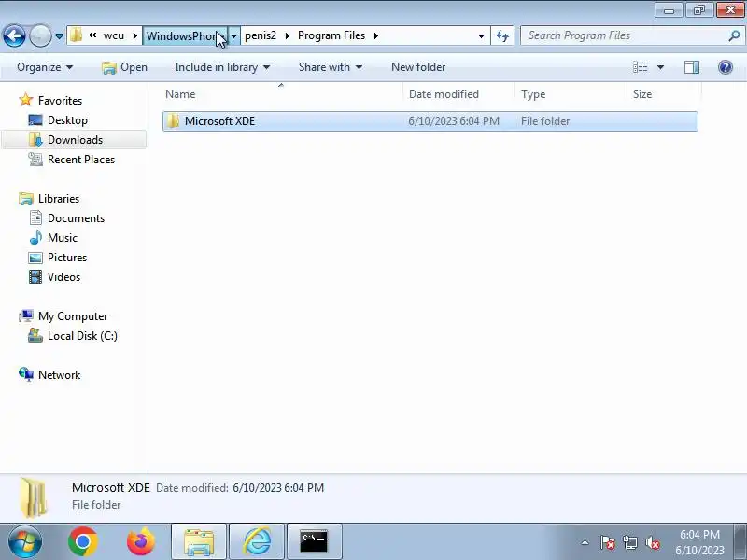Click the Program Files breadcrumb
The height and width of the screenshot is (560, 747).
(331, 35)
